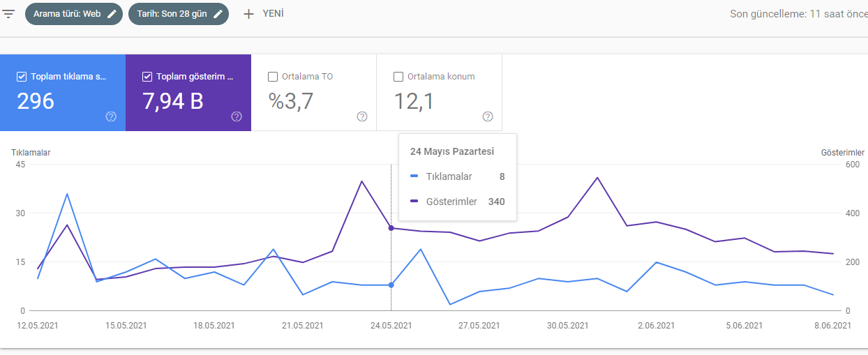Select the 7,94 B impressions card
Screen dimensions: 868x355
point(188,93)
